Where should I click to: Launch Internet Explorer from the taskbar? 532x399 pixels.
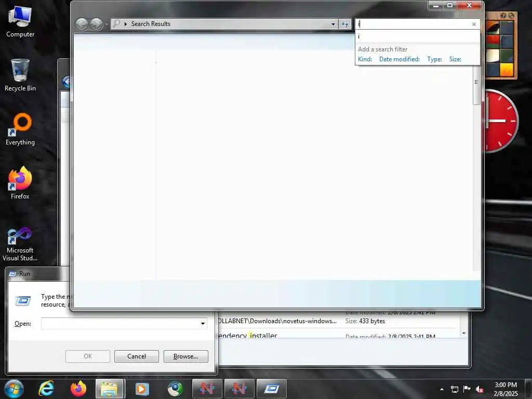(46, 389)
